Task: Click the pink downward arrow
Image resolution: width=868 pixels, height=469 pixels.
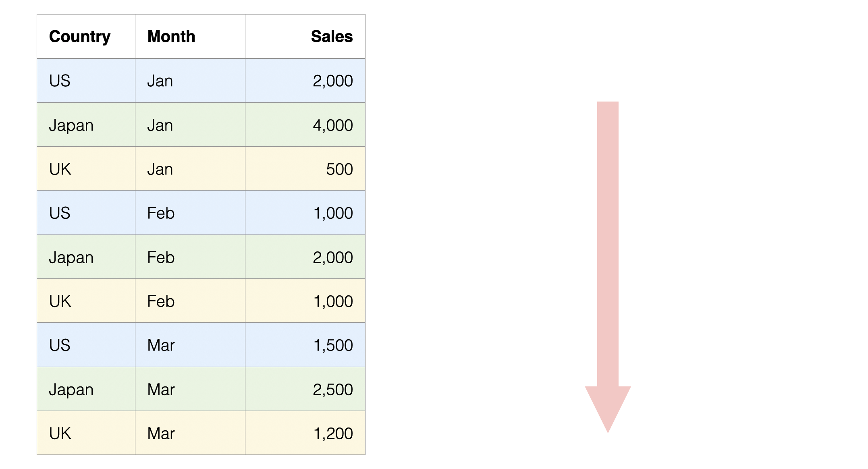Action: pos(608,258)
